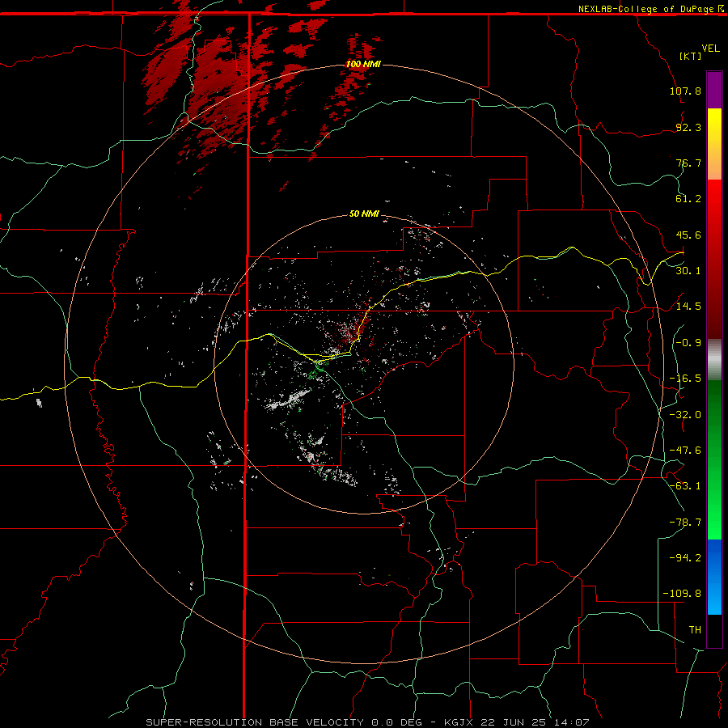Viewport: 728px width, 728px height.
Task: Click the gray zero-velocity segment of color bar
Action: pyautogui.click(x=714, y=360)
